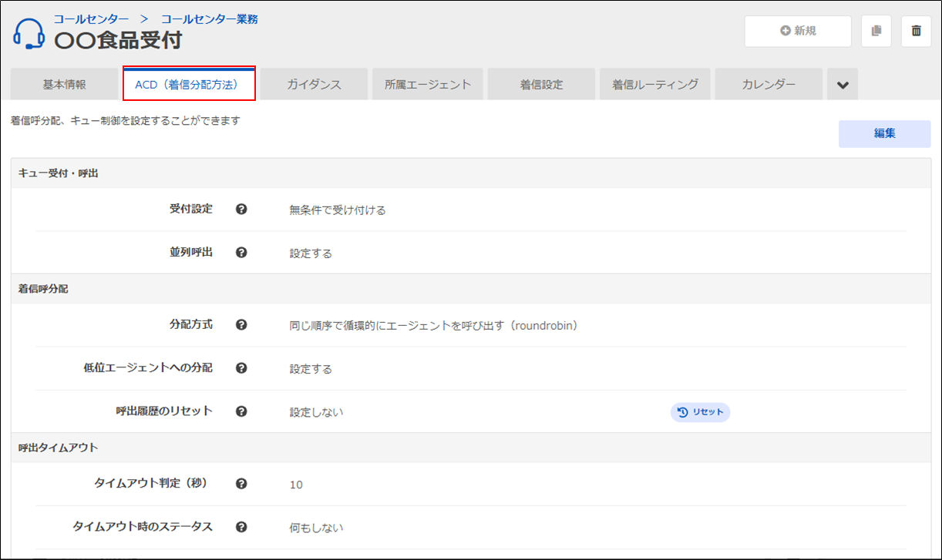The width and height of the screenshot is (942, 560).
Task: Go to the 所属エージェント tab
Action: pyautogui.click(x=428, y=85)
